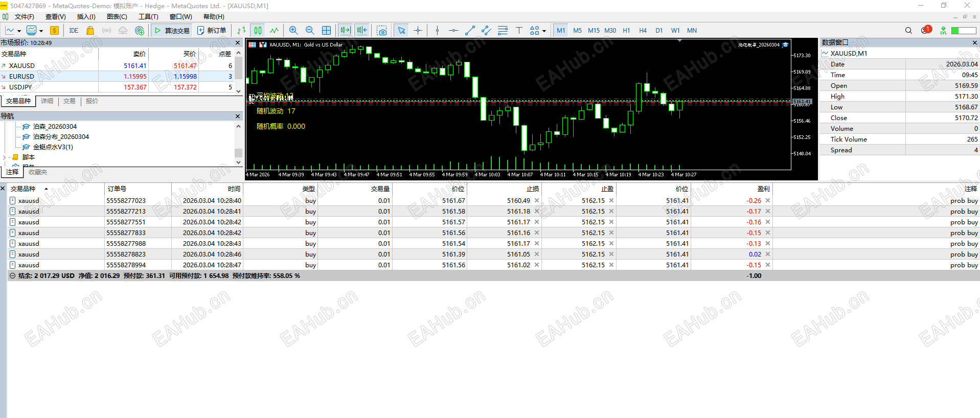
Task: Open the notifications icon with red badge
Action: 926,30
